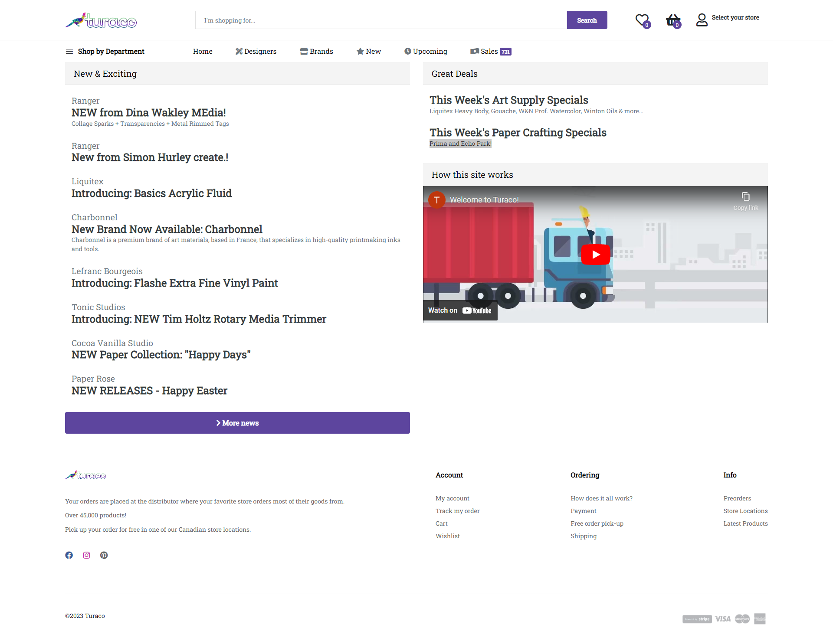
Task: Focus the I'm shopping for search field
Action: pos(381,20)
